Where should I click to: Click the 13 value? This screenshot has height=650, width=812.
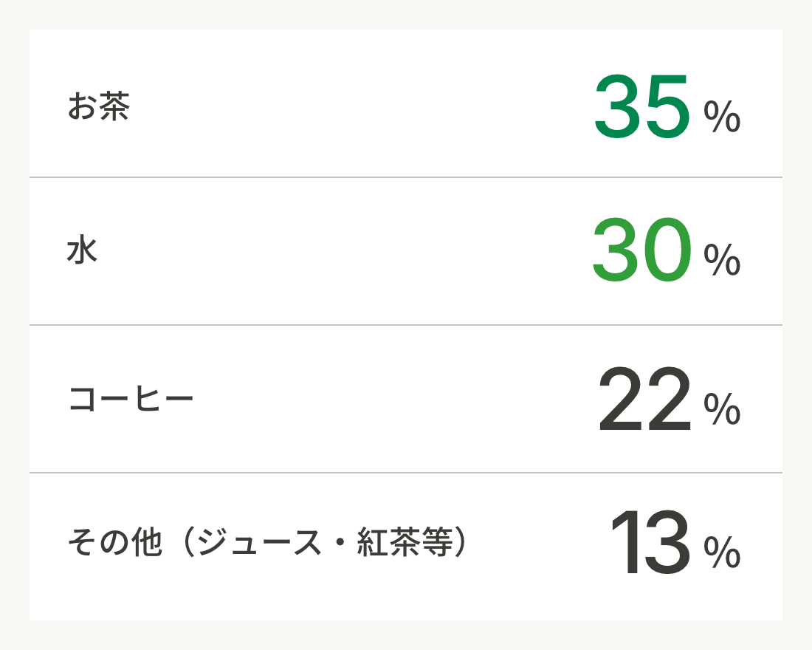[x=650, y=542]
